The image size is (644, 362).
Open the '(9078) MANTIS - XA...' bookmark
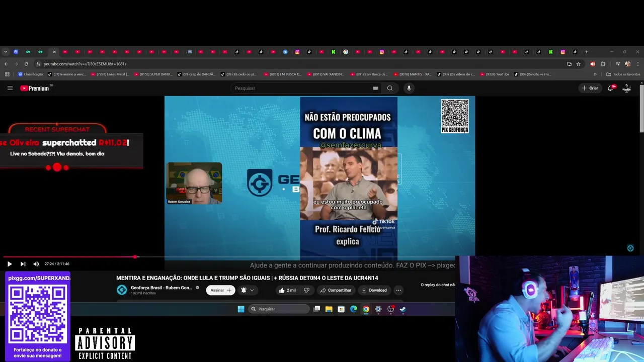point(413,74)
